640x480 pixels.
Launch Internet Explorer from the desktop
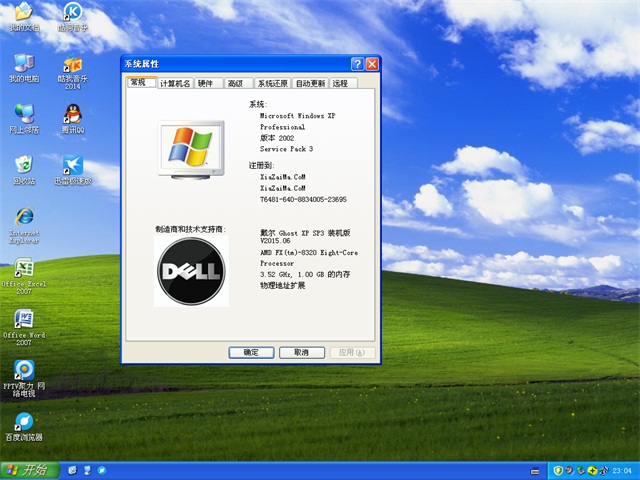click(22, 219)
